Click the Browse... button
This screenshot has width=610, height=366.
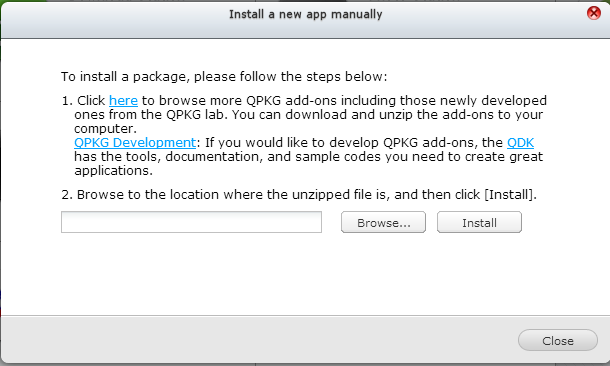(x=383, y=222)
